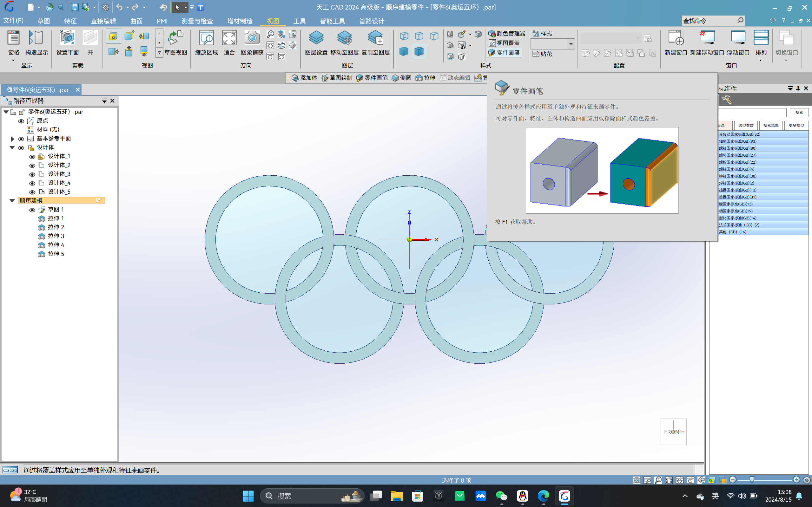The height and width of the screenshot is (507, 812).
Task: Expand the 基本参考平面 tree node
Action: [x=12, y=139]
